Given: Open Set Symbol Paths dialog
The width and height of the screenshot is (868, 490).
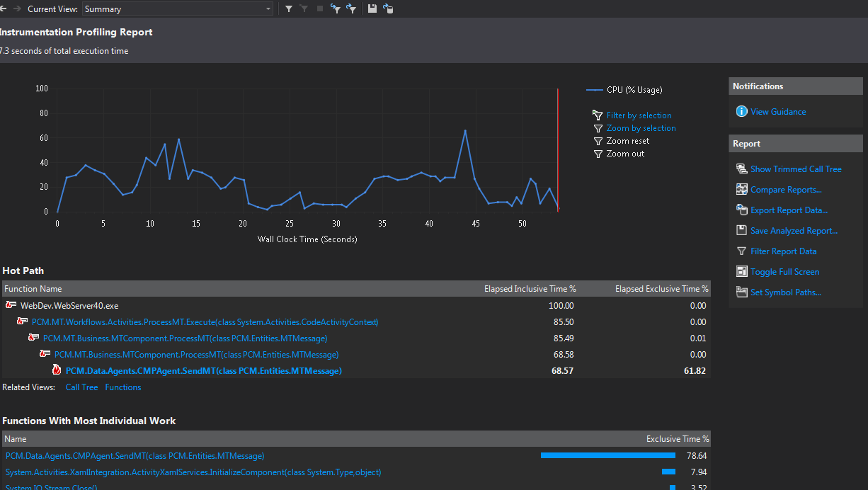Looking at the screenshot, I should point(786,292).
